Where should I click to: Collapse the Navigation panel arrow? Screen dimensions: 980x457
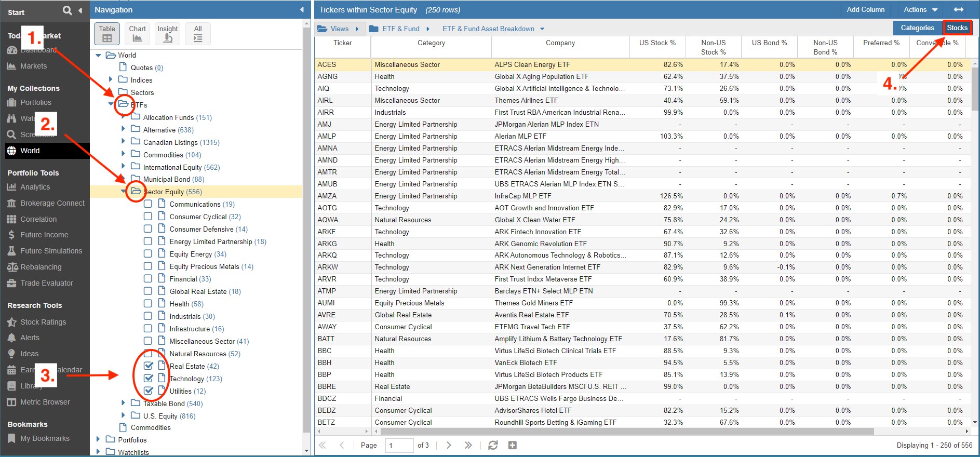coord(302,10)
